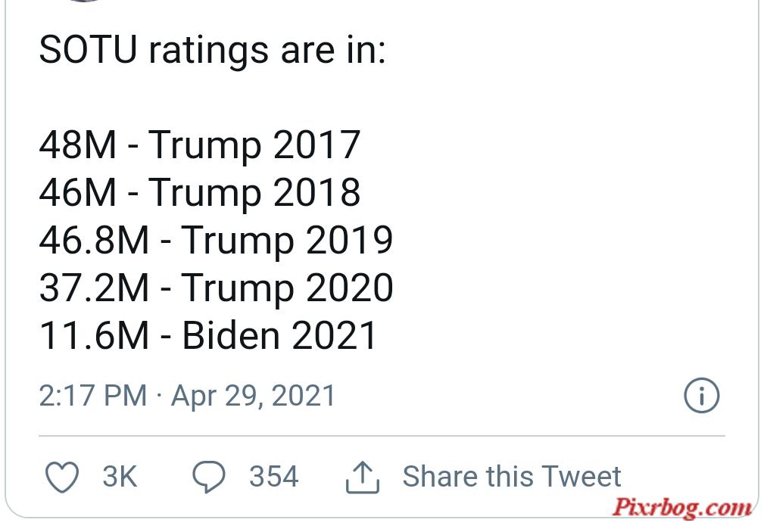
Task: Click the Share this Tweet link
Action: (512, 476)
